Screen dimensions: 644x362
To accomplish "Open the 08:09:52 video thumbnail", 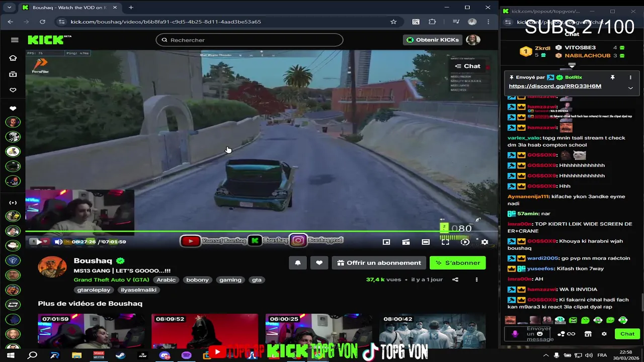I will point(205,331).
